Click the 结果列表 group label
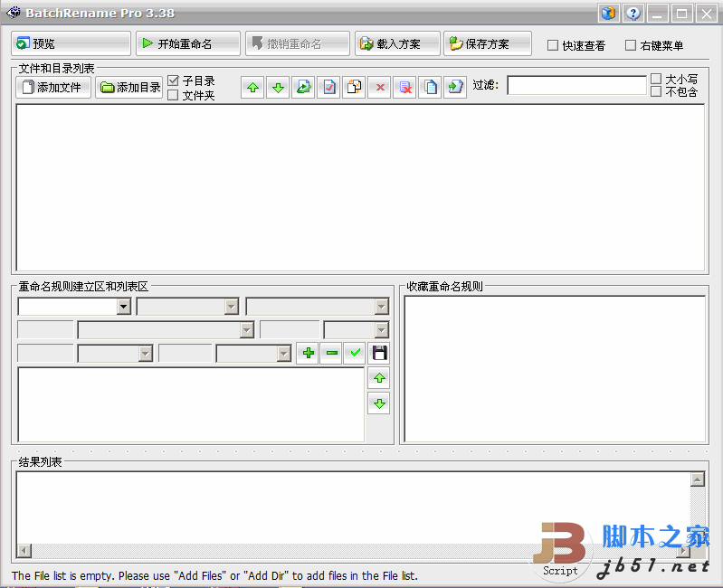 [40, 461]
